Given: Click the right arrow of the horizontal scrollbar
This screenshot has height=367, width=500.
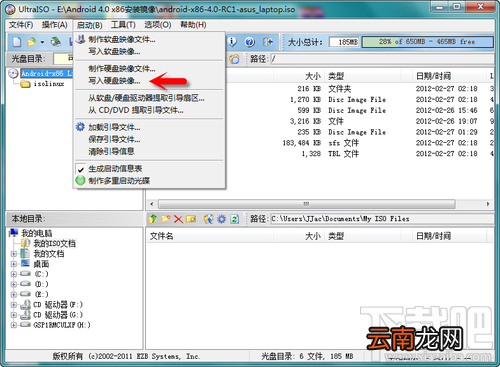Looking at the screenshot, I should point(488,204).
